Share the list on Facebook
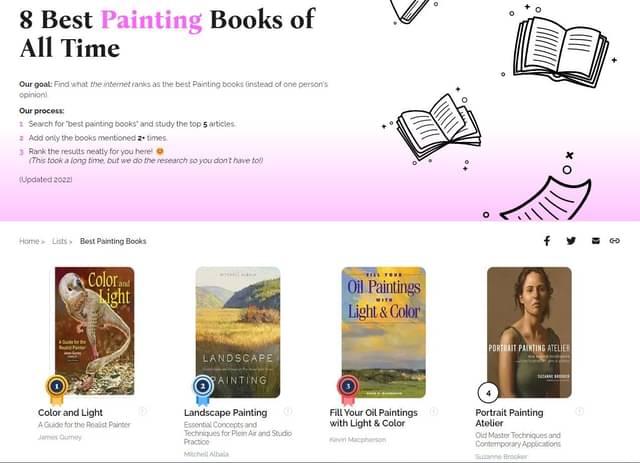 [547, 241]
